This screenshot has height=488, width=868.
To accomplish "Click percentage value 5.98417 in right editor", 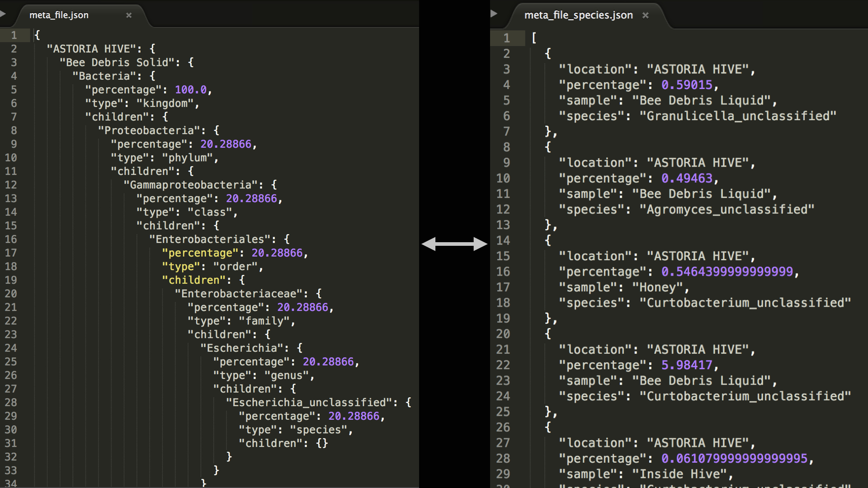I will (687, 365).
